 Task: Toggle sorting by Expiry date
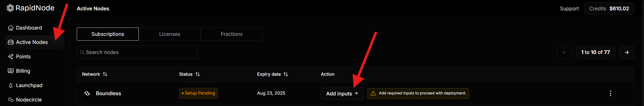point(286,74)
